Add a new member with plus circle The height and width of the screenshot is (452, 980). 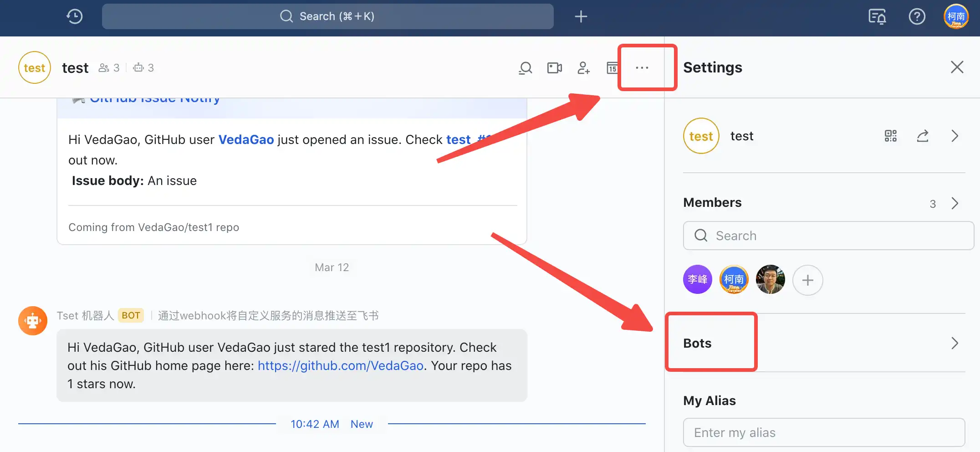(x=807, y=280)
